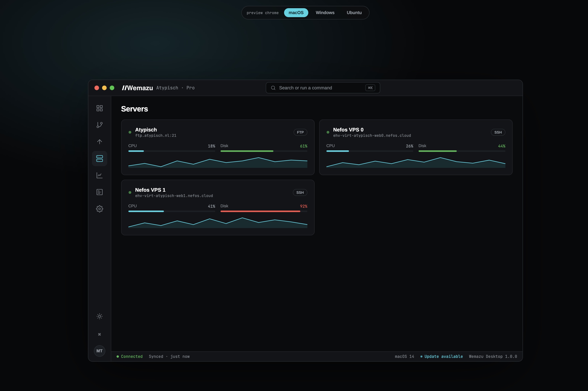The height and width of the screenshot is (391, 588).
Task: Click the 18% CPU value
Action: point(211,146)
